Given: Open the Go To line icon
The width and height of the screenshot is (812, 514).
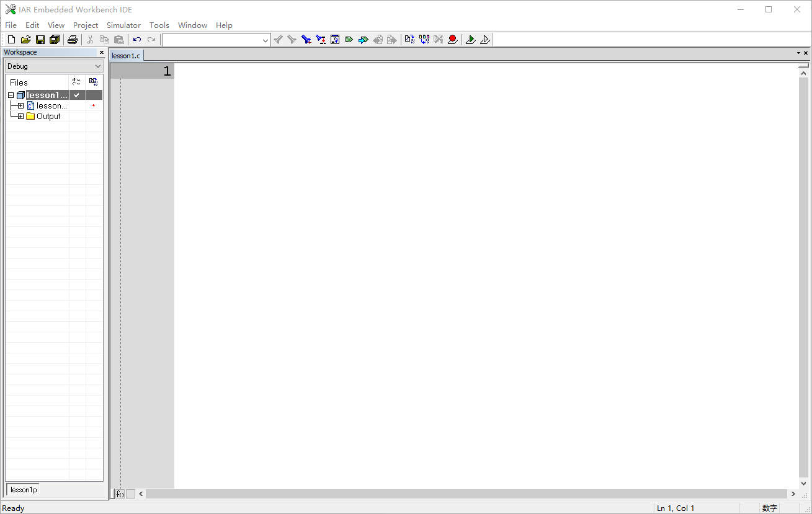Looking at the screenshot, I should [335, 40].
